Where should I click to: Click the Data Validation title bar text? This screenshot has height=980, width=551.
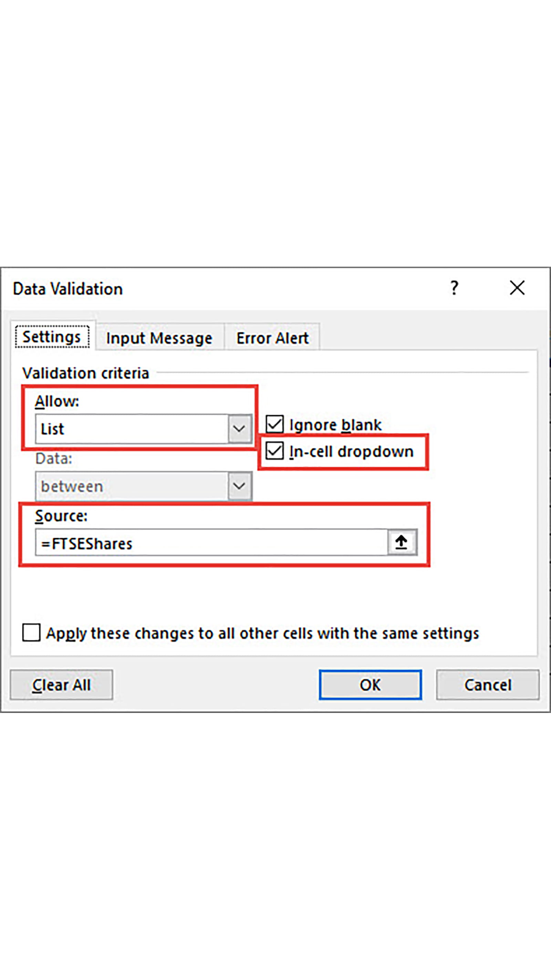click(68, 289)
